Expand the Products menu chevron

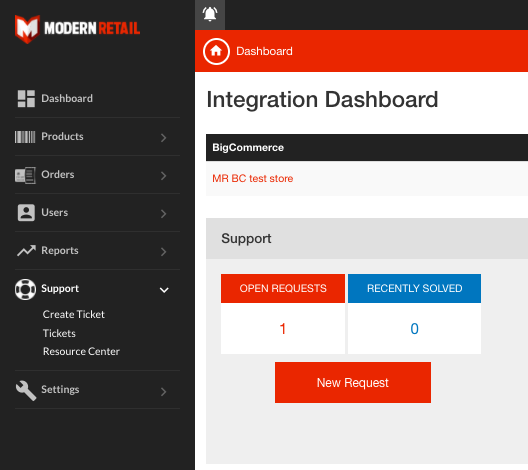click(164, 137)
